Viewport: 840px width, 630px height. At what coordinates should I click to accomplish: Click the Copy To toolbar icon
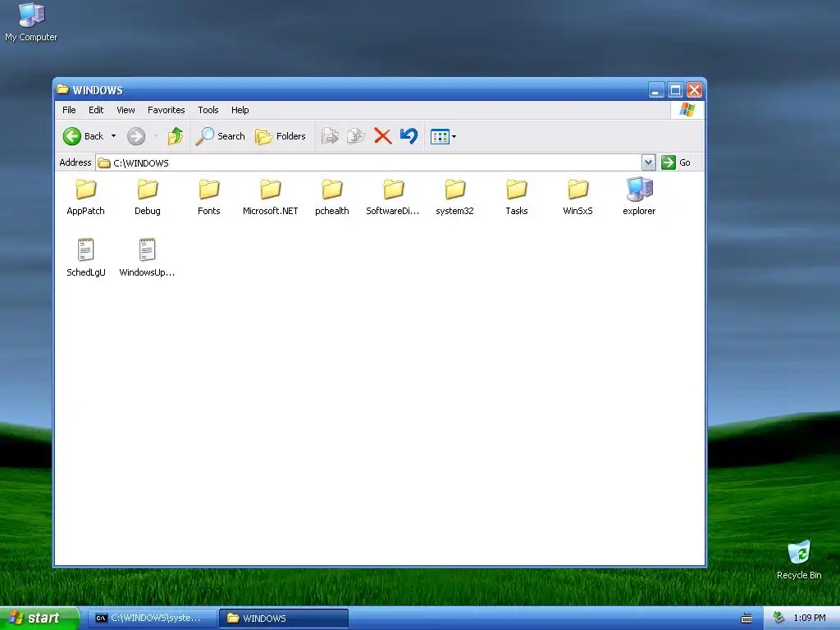click(x=356, y=137)
